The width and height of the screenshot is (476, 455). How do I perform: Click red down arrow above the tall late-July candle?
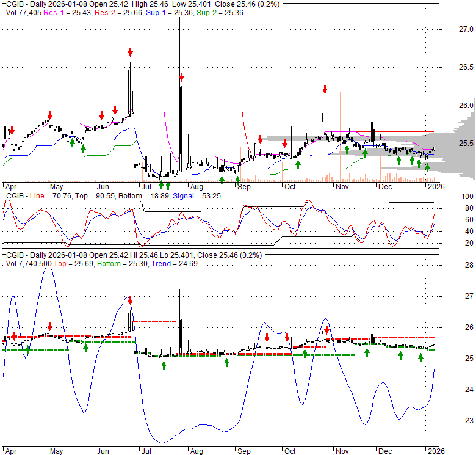point(181,77)
